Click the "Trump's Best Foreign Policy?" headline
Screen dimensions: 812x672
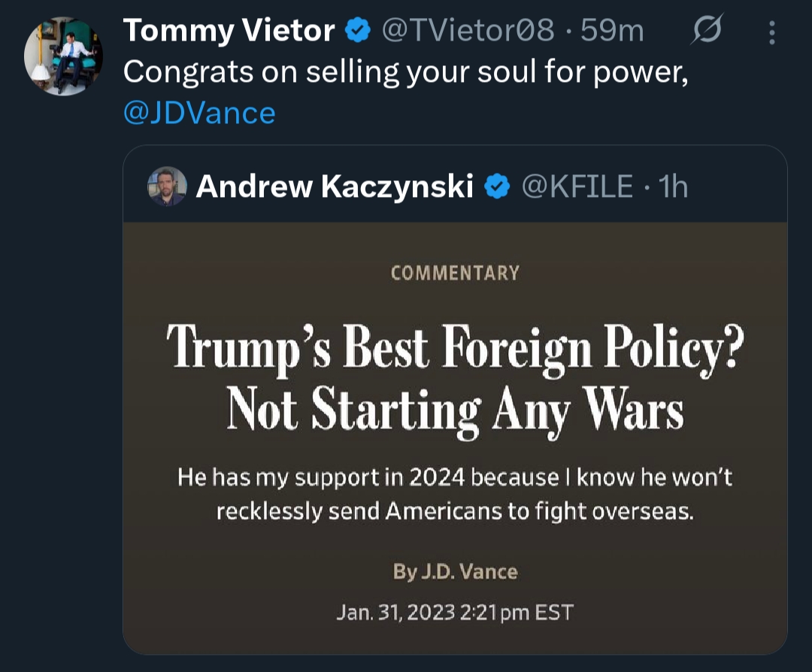[x=455, y=347]
